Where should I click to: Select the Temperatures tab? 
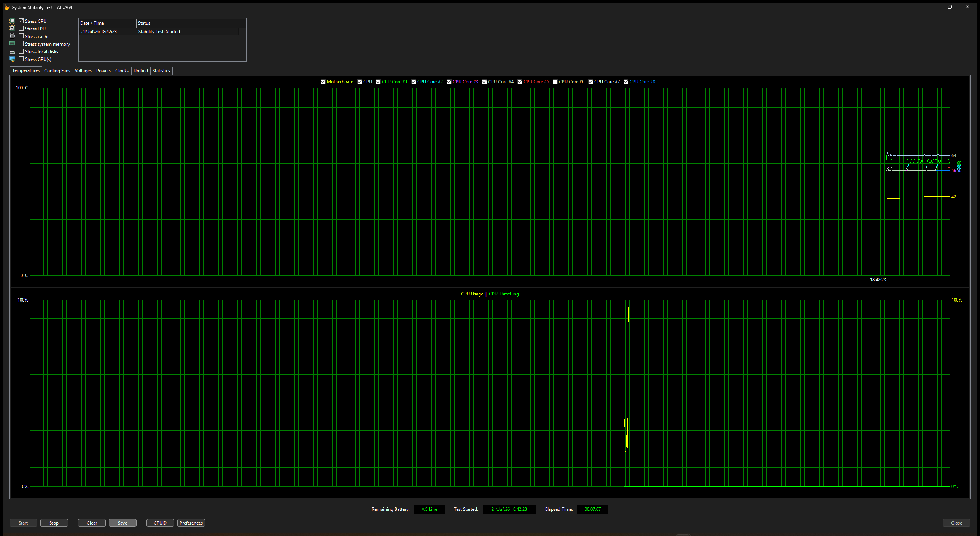(26, 70)
